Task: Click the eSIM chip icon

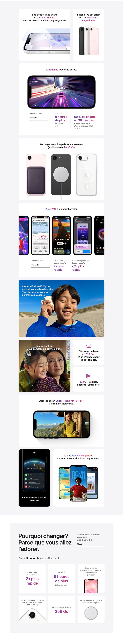Action: click(x=88, y=376)
